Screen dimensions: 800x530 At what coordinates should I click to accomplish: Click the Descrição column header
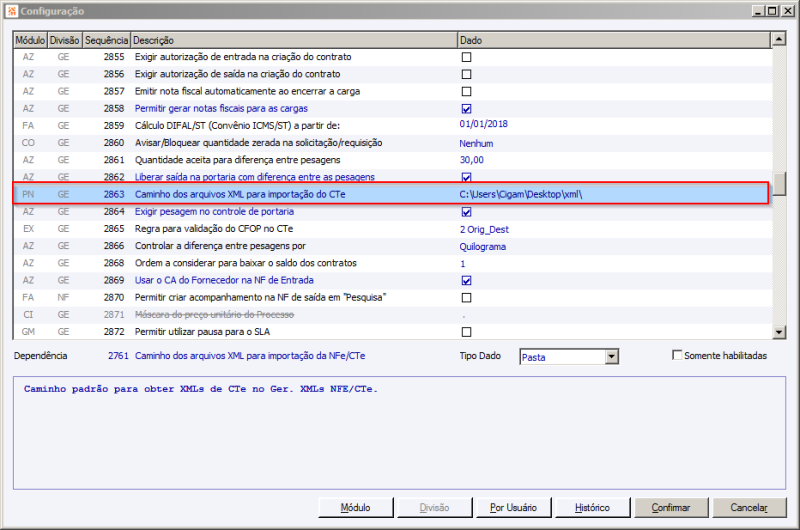(x=294, y=40)
